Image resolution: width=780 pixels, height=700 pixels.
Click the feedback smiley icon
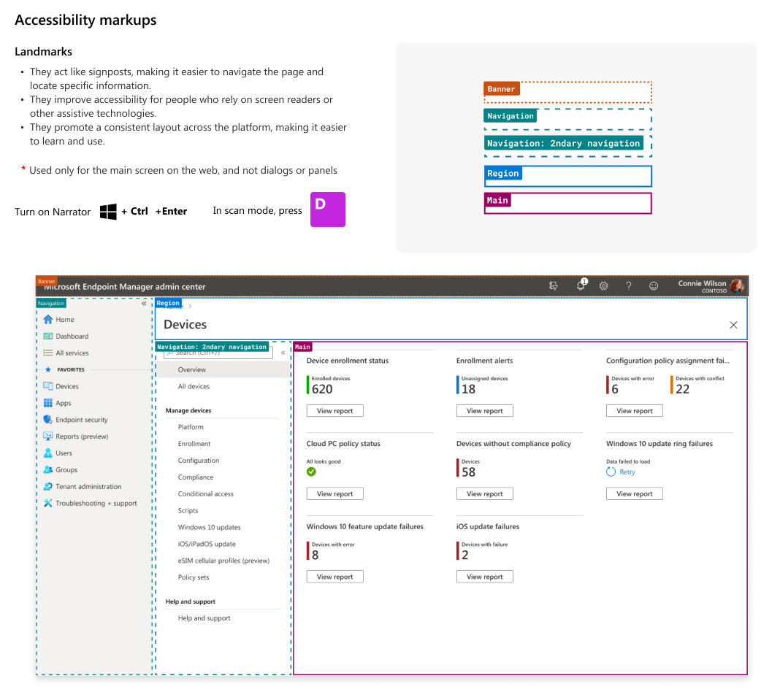tap(654, 286)
